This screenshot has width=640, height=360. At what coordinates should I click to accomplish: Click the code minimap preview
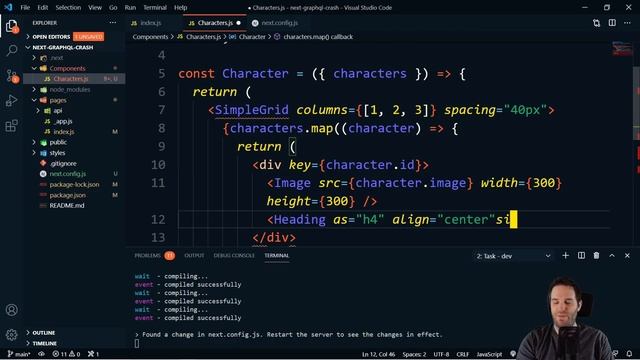pyautogui.click(x=622, y=49)
